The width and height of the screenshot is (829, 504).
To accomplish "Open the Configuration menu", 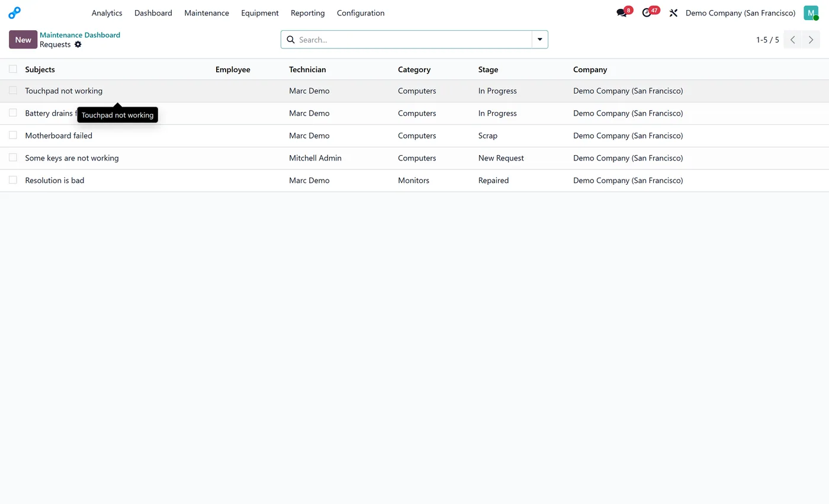I will pos(361,13).
